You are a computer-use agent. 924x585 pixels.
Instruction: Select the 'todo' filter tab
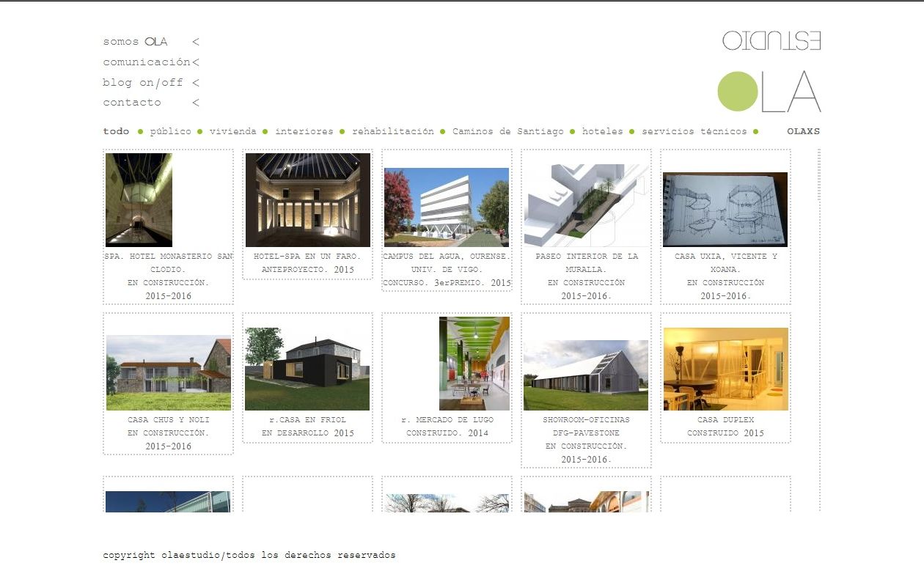pos(116,132)
